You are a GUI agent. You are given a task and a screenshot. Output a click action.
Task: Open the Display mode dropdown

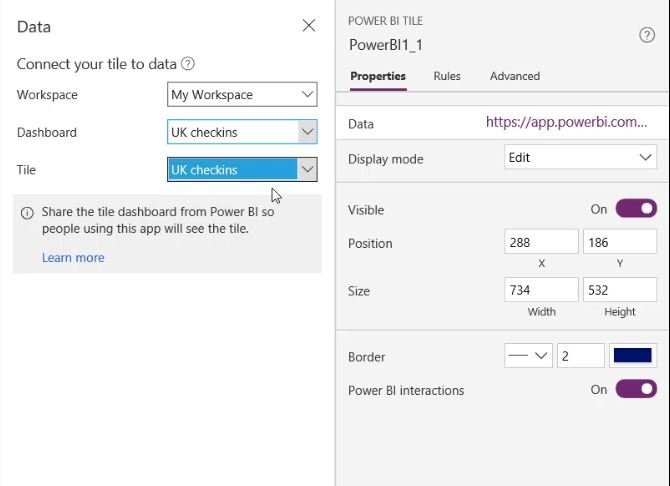click(x=580, y=157)
